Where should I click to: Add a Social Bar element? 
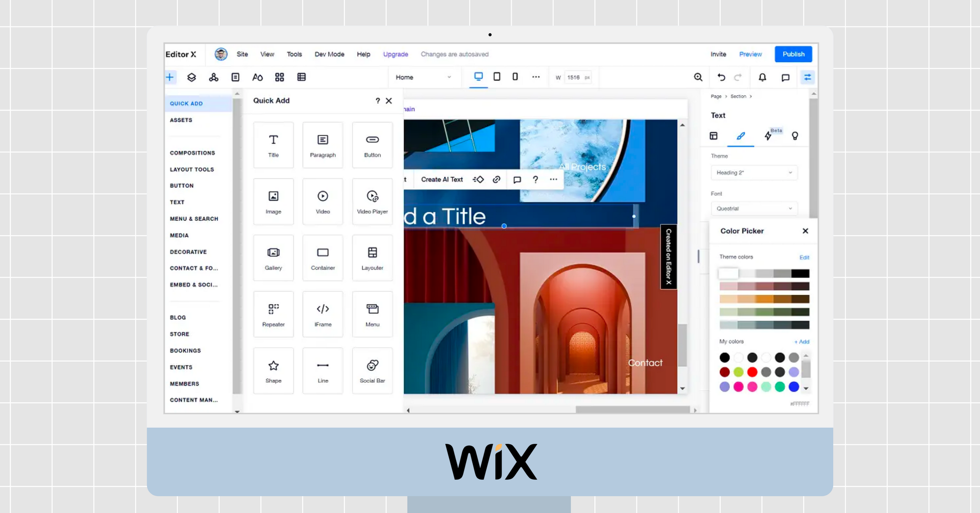click(x=372, y=371)
